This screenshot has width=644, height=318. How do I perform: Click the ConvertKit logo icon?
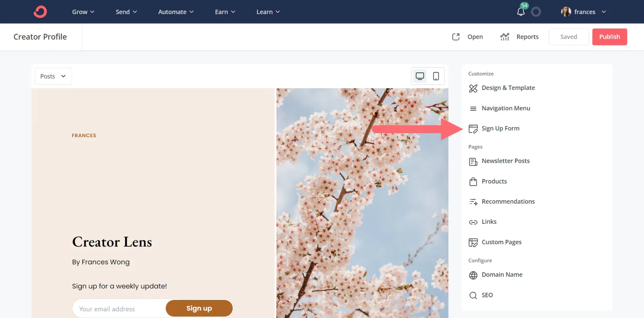pos(40,12)
